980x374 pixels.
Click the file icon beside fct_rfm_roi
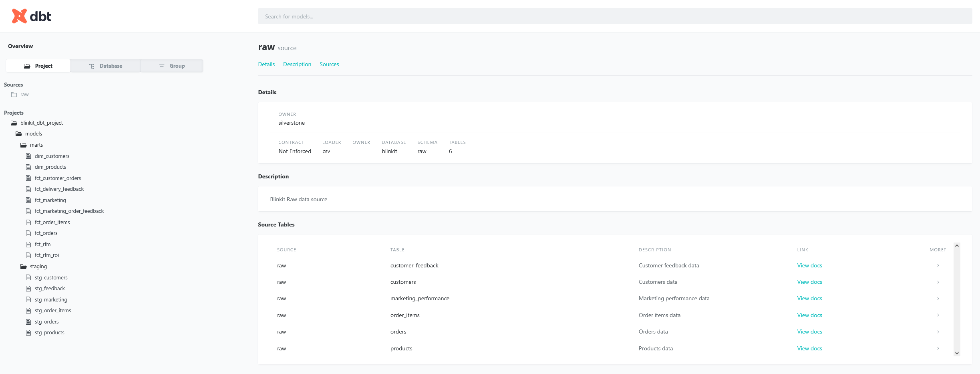point(28,255)
